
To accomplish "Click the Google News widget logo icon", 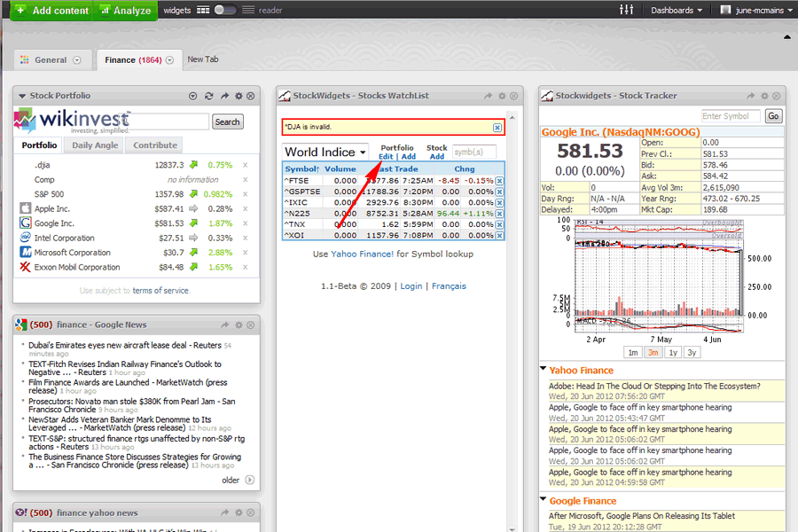I will [x=21, y=325].
